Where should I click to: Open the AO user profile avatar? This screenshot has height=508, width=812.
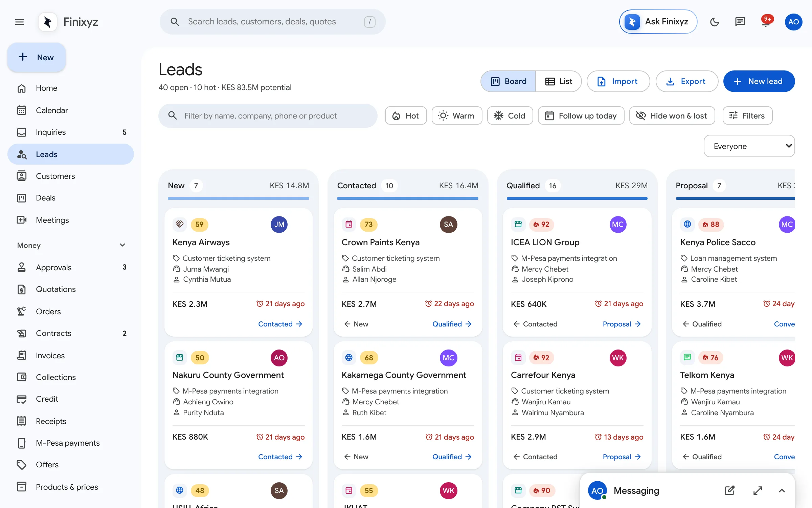pos(793,22)
